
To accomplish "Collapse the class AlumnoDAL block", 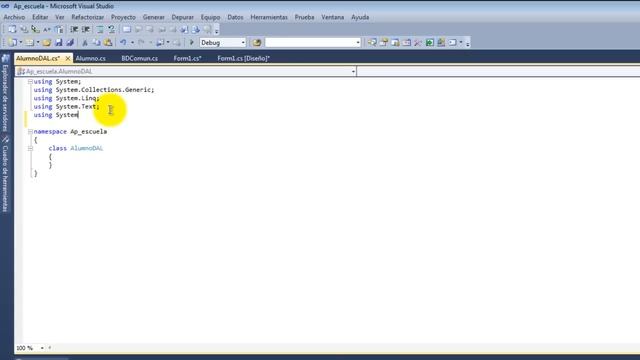I will coord(30,149).
